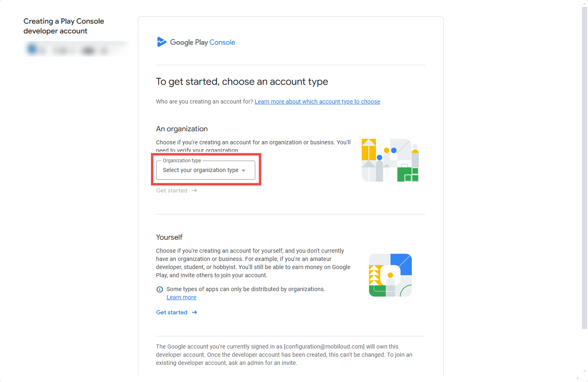588x382 pixels.
Task: Click the blurred account avatar in sidebar
Action: pos(32,49)
